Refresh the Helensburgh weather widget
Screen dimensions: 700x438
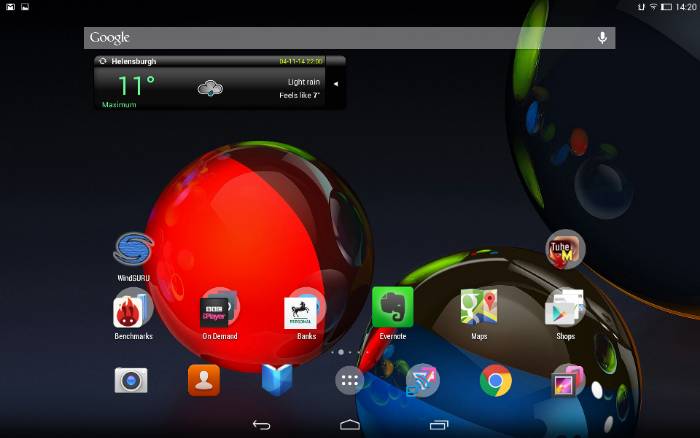[x=103, y=61]
